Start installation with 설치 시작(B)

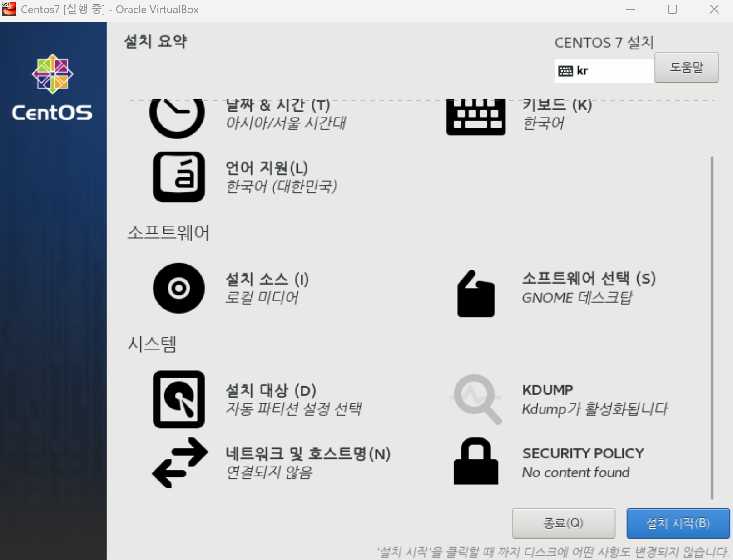click(x=678, y=523)
